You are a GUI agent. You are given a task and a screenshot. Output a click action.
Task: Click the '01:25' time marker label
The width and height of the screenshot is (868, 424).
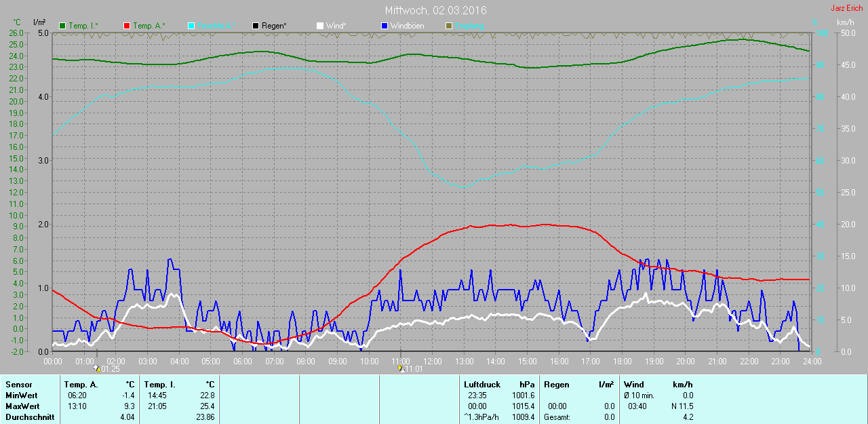tap(111, 369)
